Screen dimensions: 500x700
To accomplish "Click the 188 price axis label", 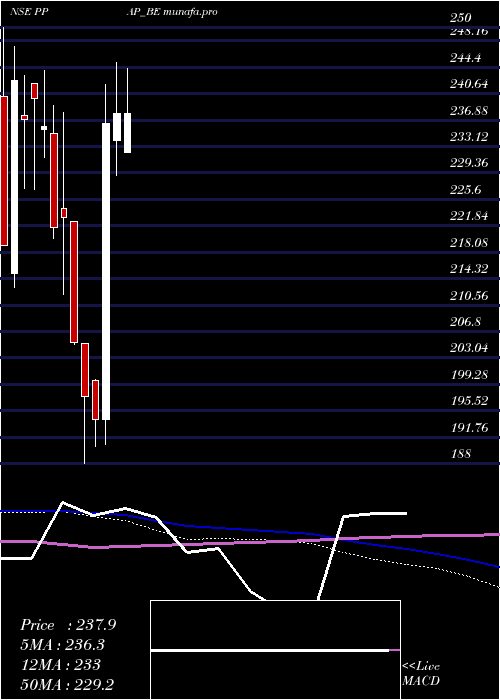I will (x=461, y=454).
